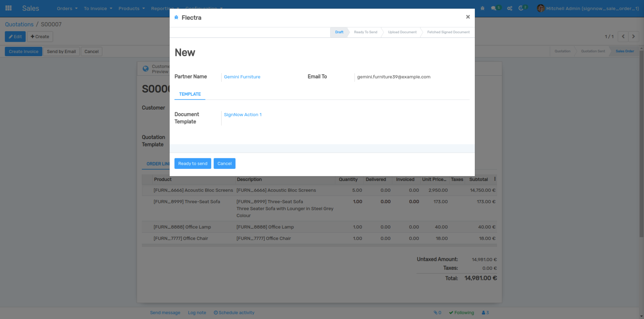Open the apps grid menu icon
The width and height of the screenshot is (644, 319).
pos(8,8)
